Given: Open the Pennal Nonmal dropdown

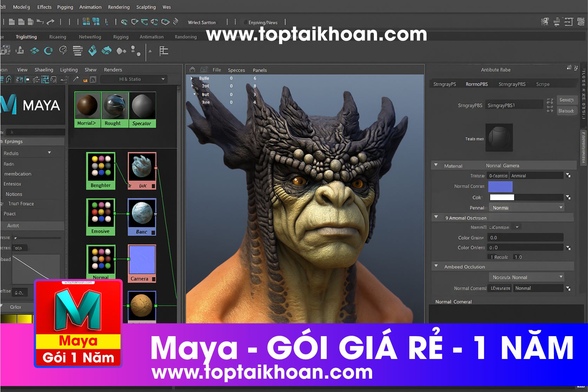Looking at the screenshot, I should (x=527, y=208).
